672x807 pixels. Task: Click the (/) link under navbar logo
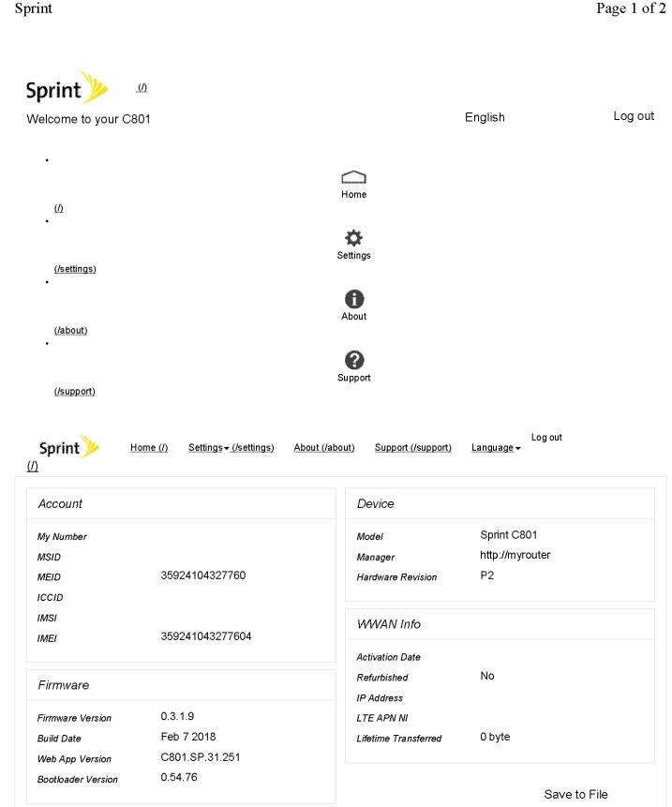pyautogui.click(x=33, y=466)
